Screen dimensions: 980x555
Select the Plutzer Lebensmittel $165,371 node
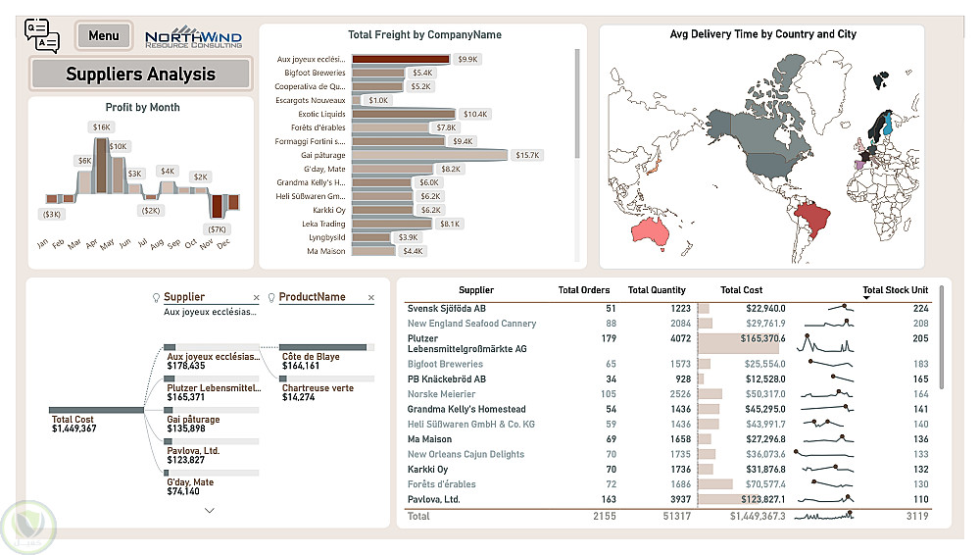pos(212,388)
